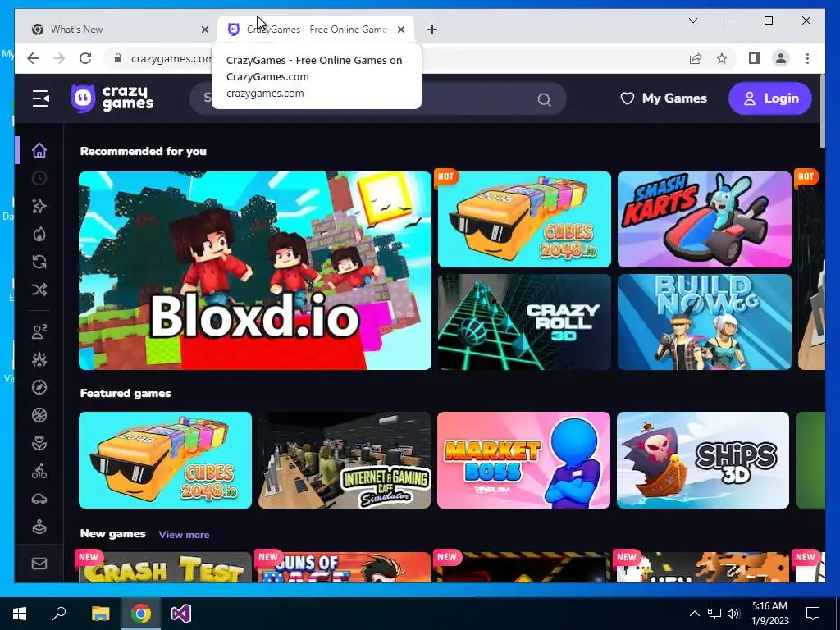Pick a Random game shuffle icon
840x630 pixels.
click(39, 290)
